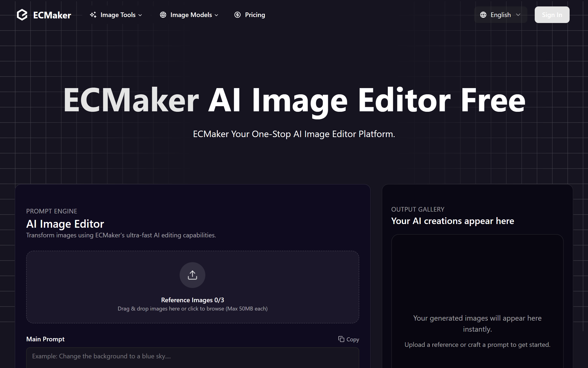This screenshot has width=588, height=368.
Task: Click the PROMPT ENGINE label
Action: pos(52,211)
